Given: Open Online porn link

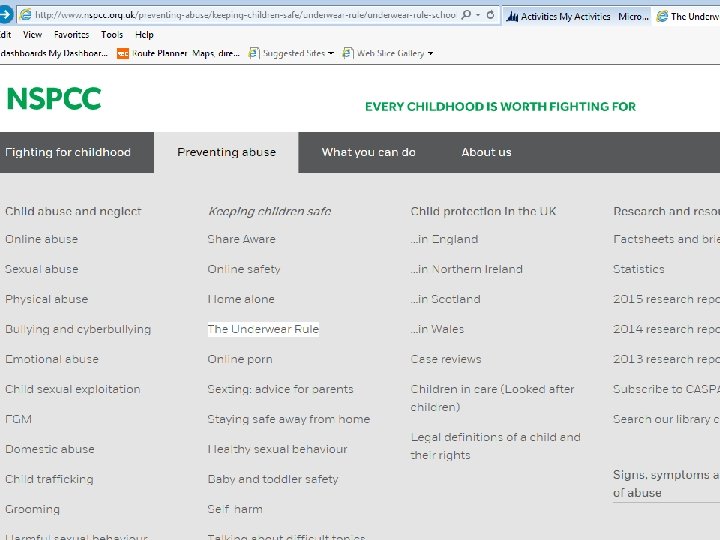Looking at the screenshot, I should (240, 360).
